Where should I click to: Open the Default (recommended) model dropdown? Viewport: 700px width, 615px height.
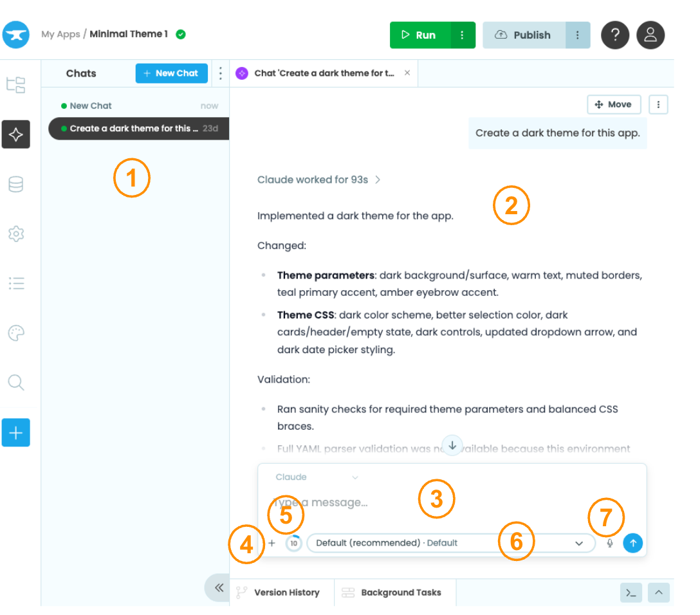(451, 543)
